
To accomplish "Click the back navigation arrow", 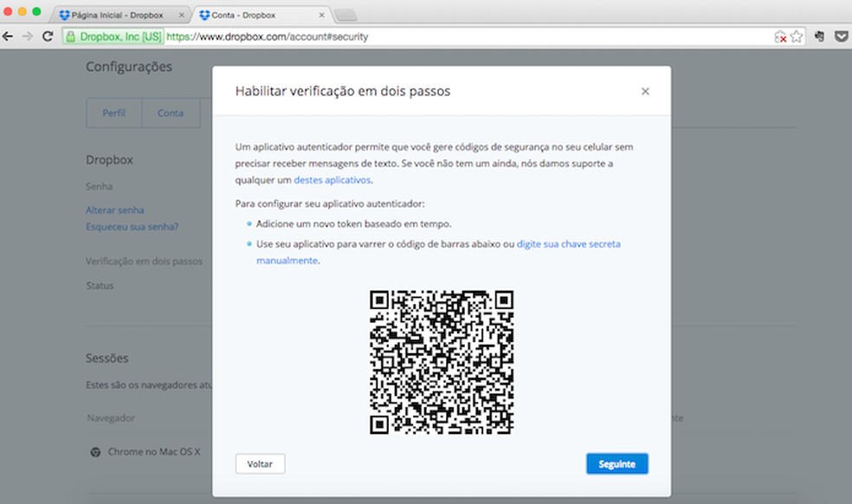I will pyautogui.click(x=10, y=36).
